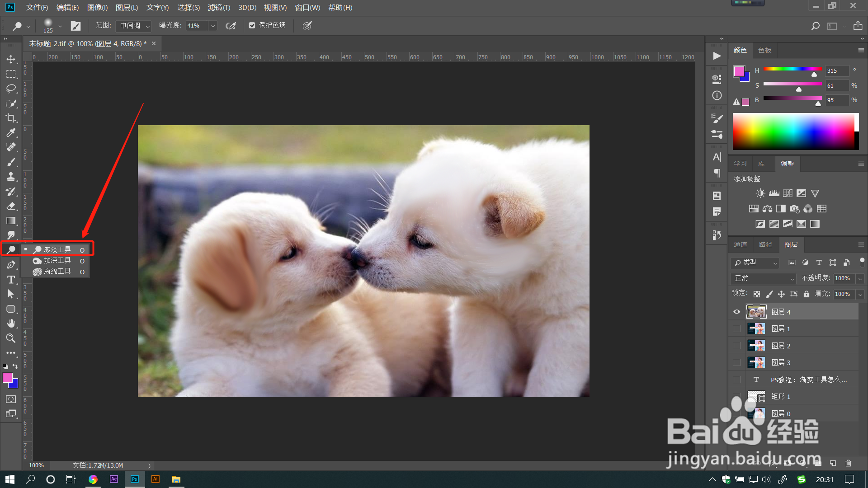The image size is (868, 488).
Task: Open the 填充 dropdown arrow
Action: 860,294
